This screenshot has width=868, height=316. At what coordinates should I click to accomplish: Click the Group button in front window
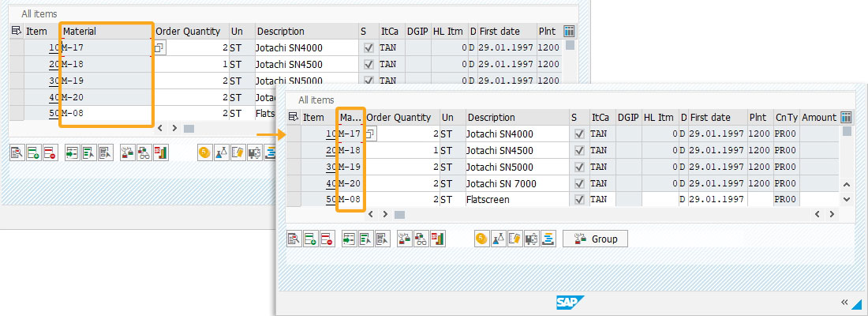(x=595, y=239)
